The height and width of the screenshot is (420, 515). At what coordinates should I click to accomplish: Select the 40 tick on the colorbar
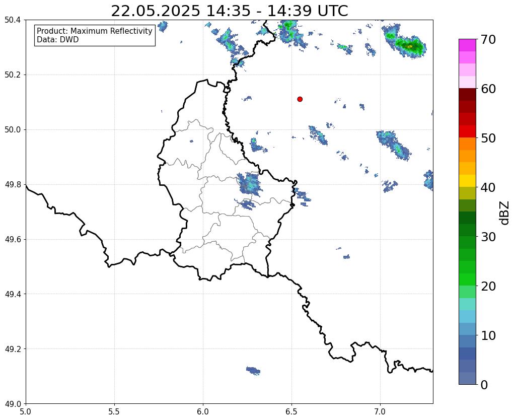tap(488, 187)
